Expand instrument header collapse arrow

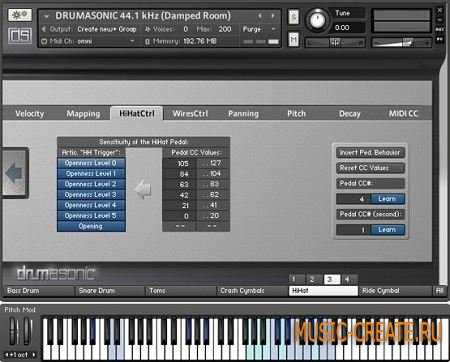(x=47, y=16)
